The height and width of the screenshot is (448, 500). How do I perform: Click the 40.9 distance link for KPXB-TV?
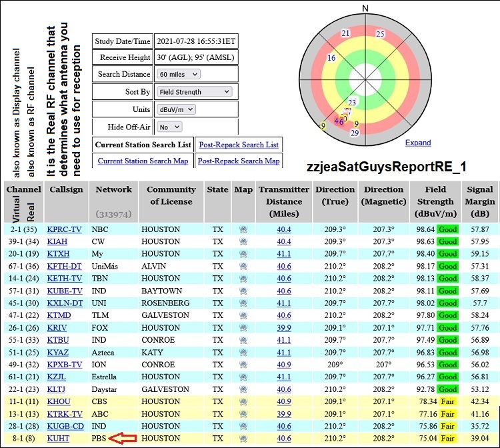coord(284,365)
